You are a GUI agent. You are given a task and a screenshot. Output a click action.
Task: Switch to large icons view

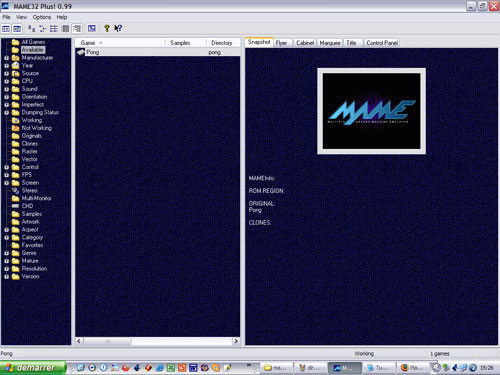[x=31, y=29]
